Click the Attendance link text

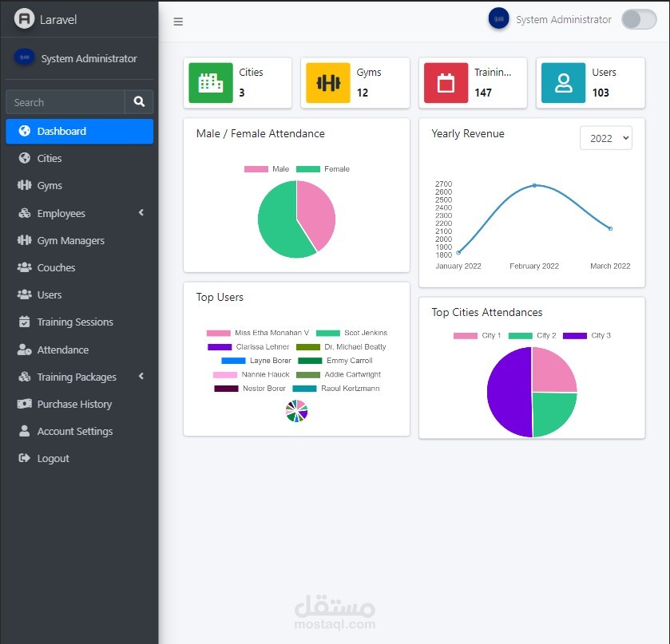point(63,350)
